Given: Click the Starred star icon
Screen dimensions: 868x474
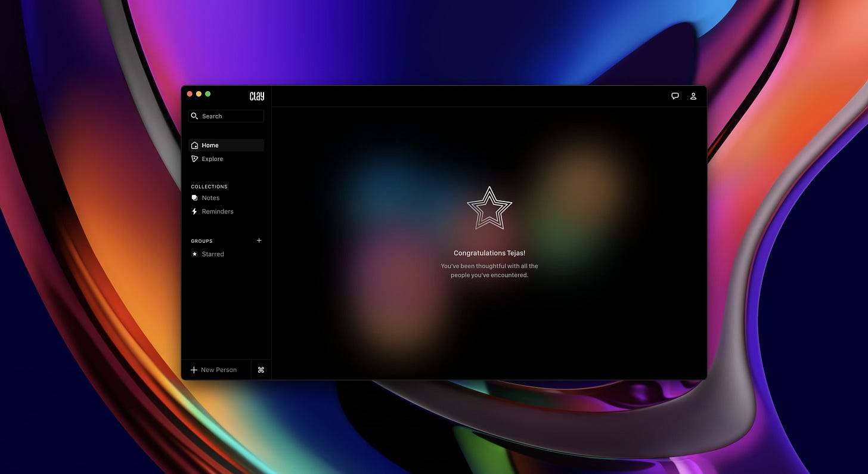Looking at the screenshot, I should coord(194,254).
